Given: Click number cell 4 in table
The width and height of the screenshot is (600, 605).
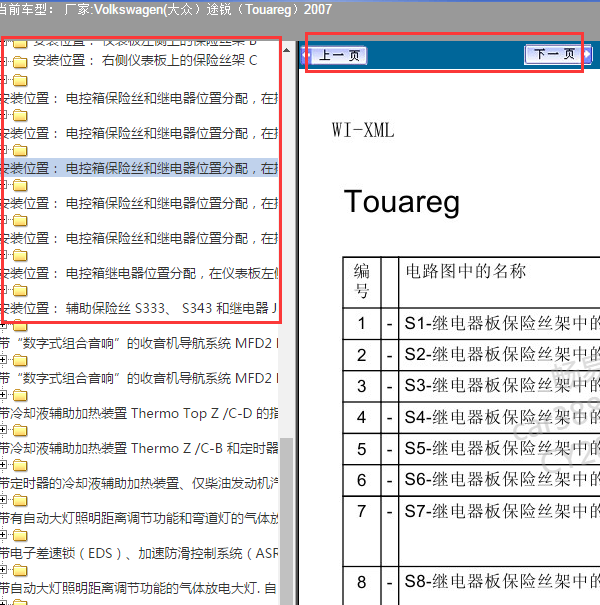Looking at the screenshot, I should click(362, 417).
